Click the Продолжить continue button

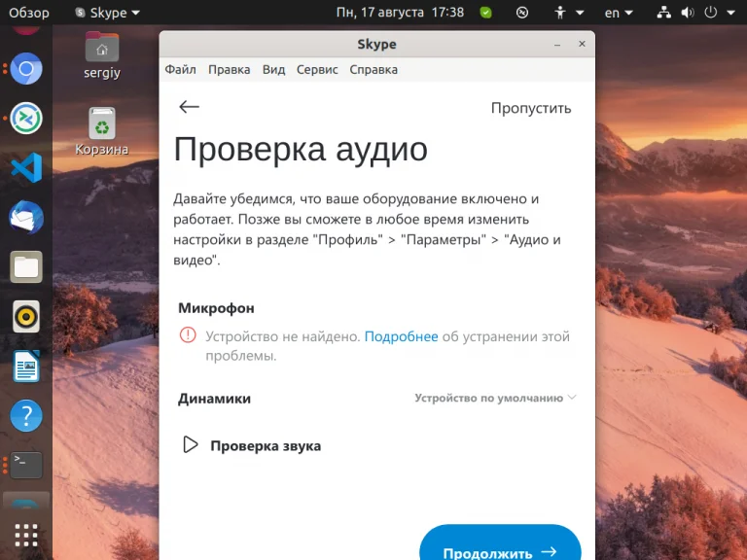point(500,542)
